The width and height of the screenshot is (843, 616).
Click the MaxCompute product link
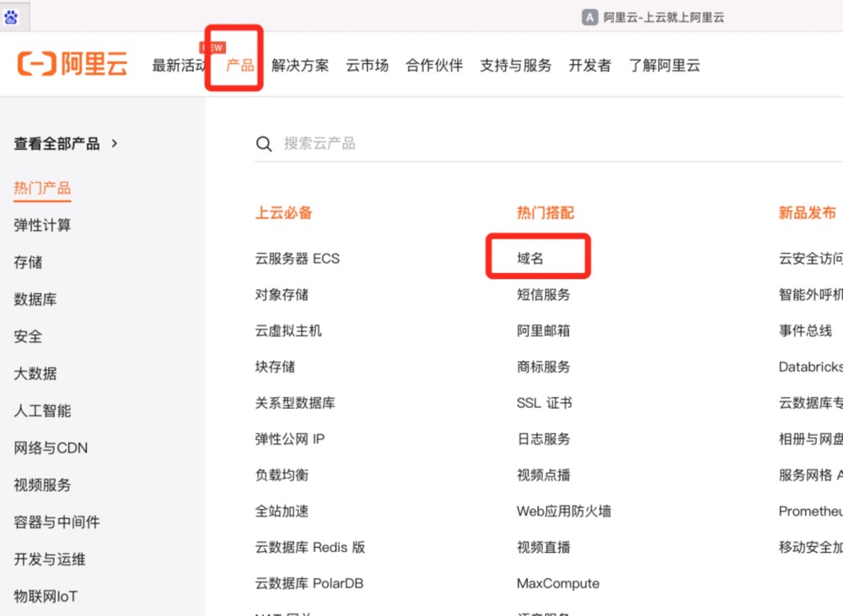click(x=558, y=583)
